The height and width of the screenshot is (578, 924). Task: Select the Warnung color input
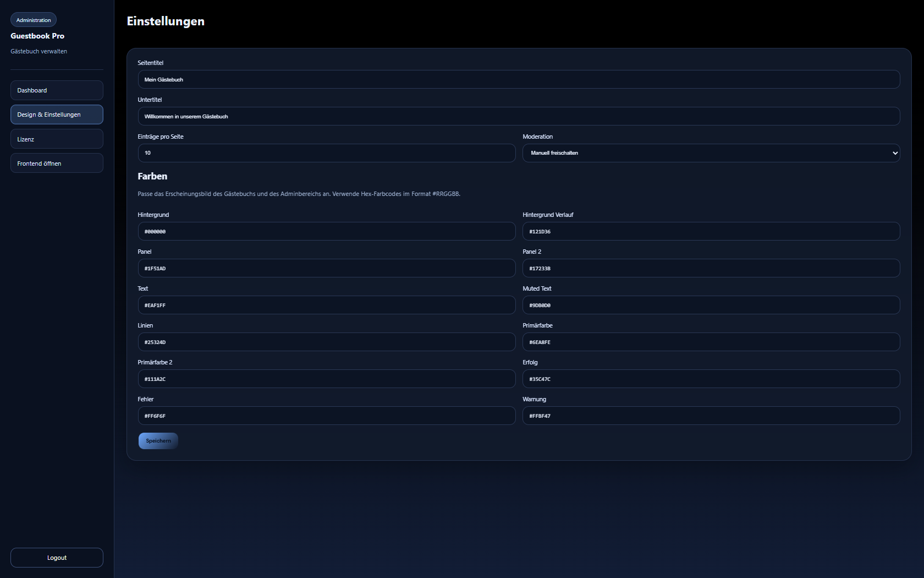[x=711, y=416]
